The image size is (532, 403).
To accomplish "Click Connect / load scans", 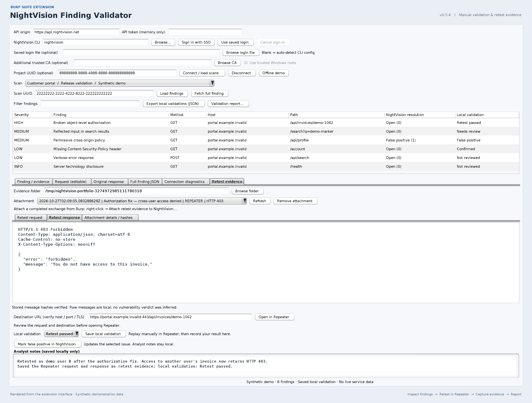I will 202,73.
